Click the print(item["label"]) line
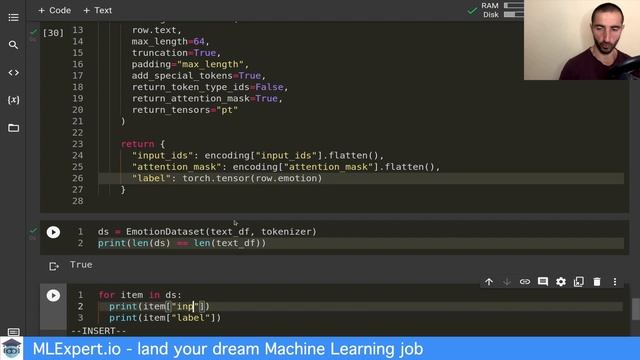The height and width of the screenshot is (360, 640). [x=165, y=318]
